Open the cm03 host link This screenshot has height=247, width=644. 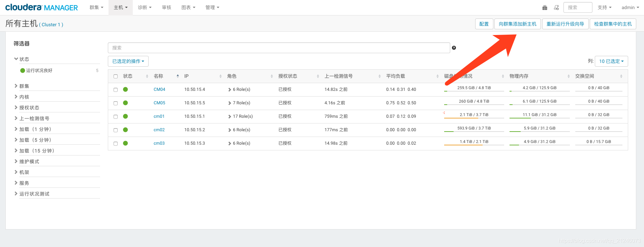pos(159,143)
